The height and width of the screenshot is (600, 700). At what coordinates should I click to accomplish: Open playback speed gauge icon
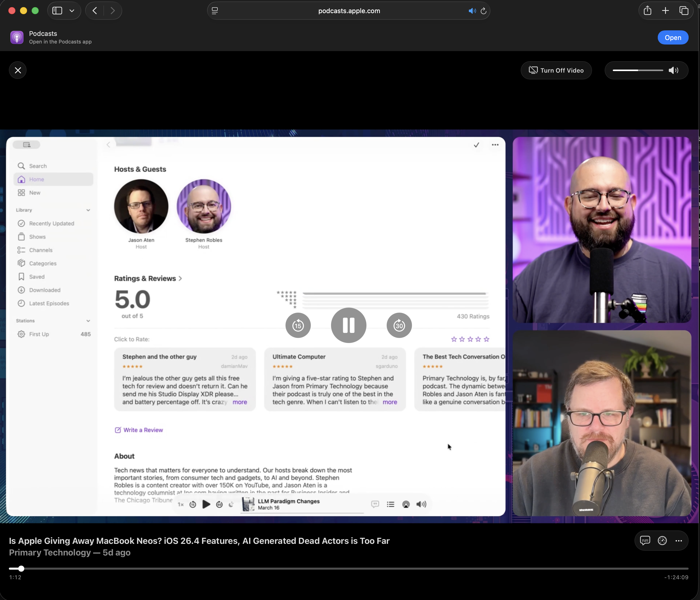(662, 541)
